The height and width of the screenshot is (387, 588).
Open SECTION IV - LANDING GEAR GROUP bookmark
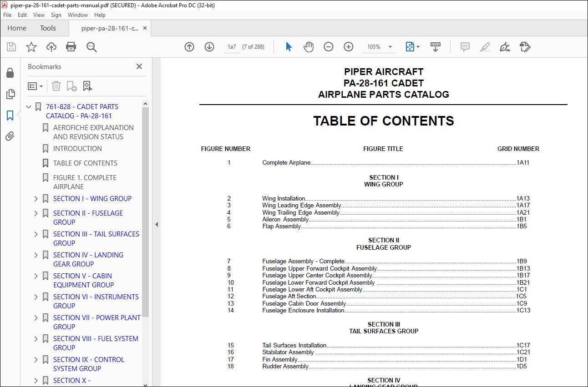88,260
